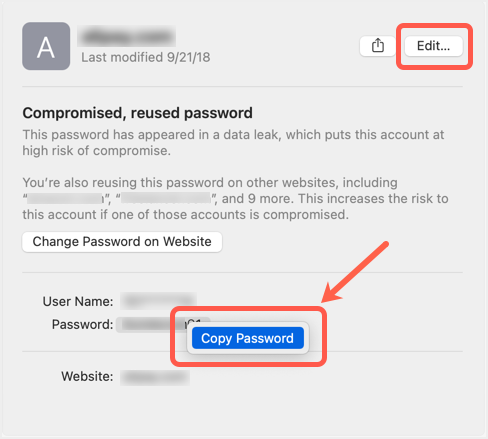This screenshot has width=488, height=439.
Task: Click the first blurred reused website name
Action: pyautogui.click(x=65, y=199)
